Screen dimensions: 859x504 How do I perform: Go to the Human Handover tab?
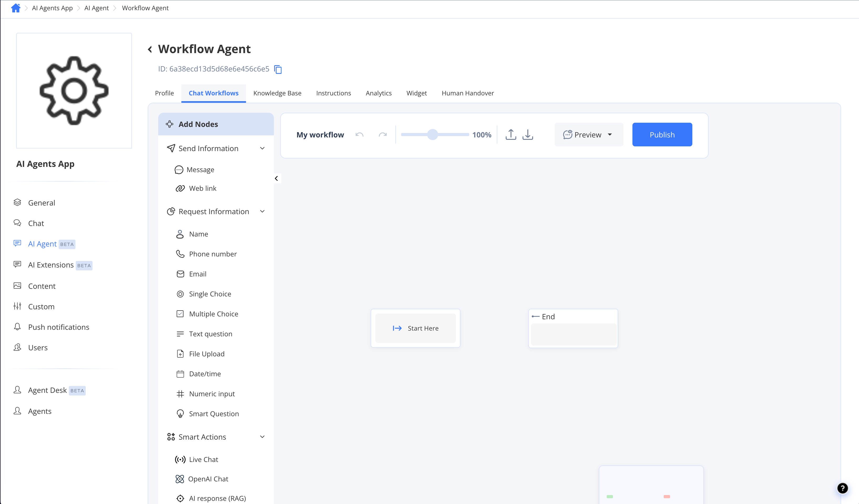[x=468, y=93]
